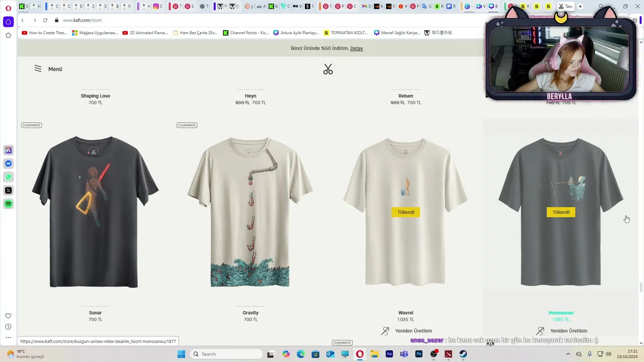The width and height of the screenshot is (644, 362).
Task: Open the Monosansu t-shirt image
Action: (x=560, y=211)
